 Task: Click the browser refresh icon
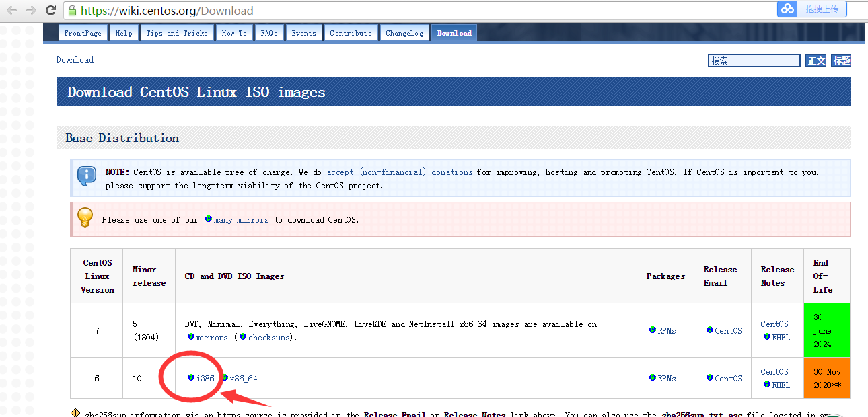[x=50, y=10]
